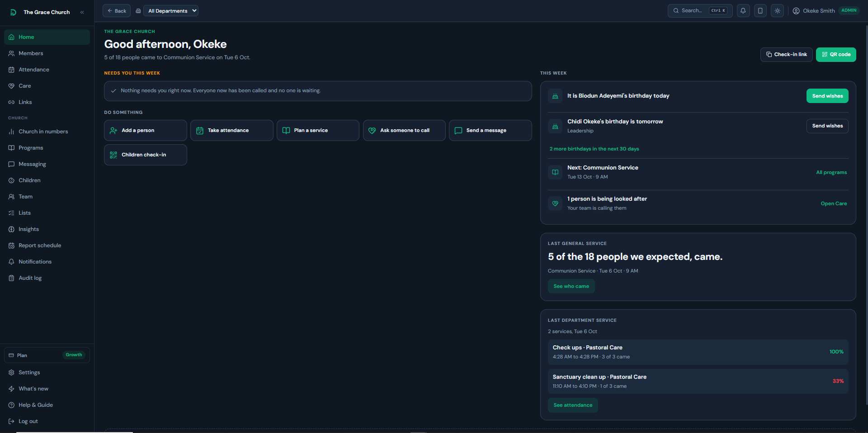Click the Back button
The height and width of the screenshot is (433, 868).
(x=117, y=11)
